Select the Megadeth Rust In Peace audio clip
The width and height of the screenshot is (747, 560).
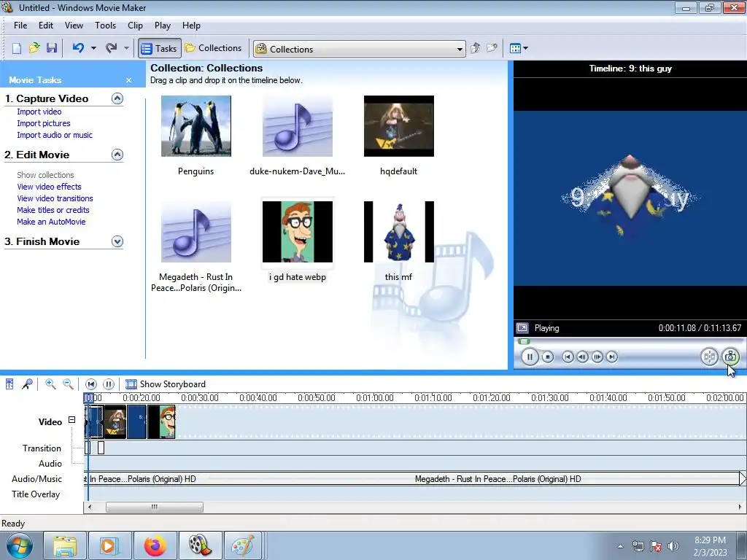[x=196, y=232]
